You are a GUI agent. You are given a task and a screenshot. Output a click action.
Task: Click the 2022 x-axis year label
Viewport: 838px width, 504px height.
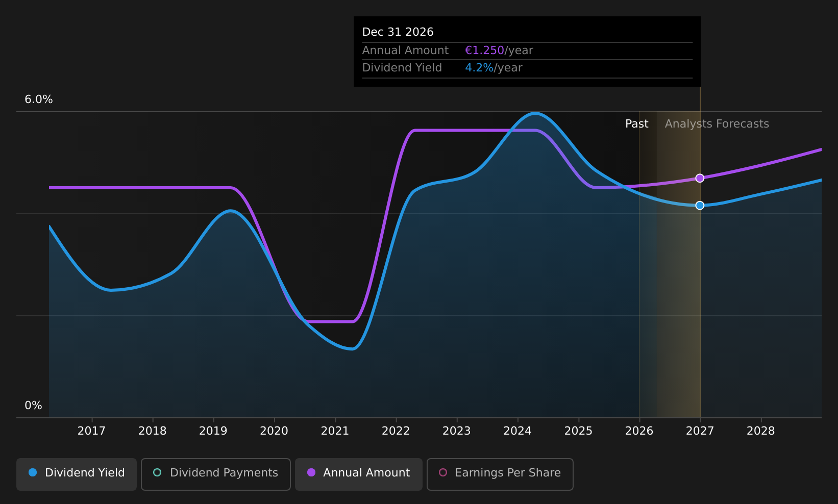click(396, 431)
